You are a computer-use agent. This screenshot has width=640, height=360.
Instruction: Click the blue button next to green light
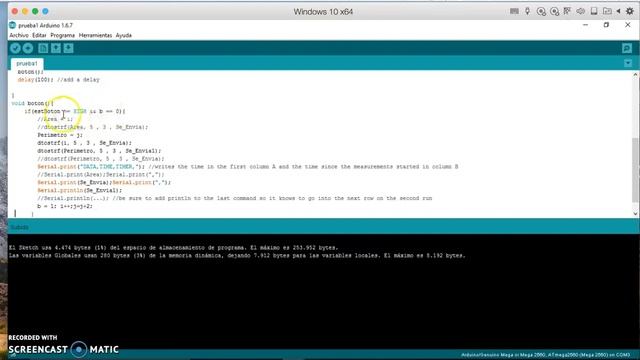tap(45, 11)
